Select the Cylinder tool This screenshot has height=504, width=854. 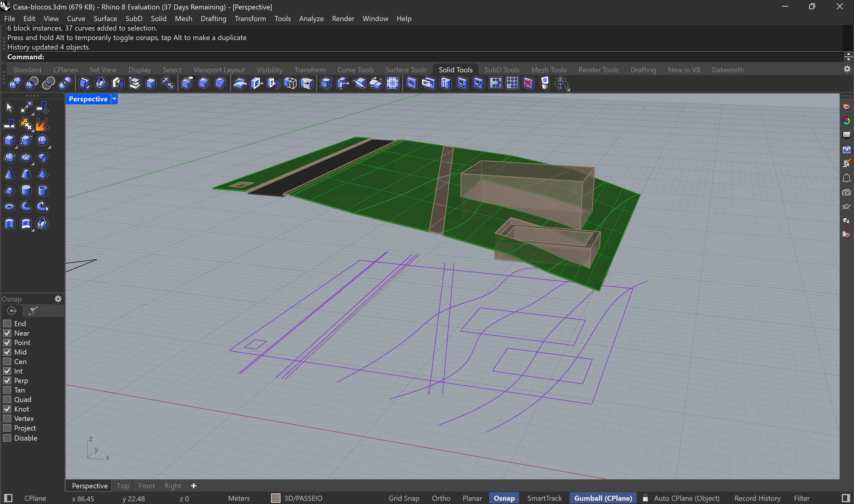click(x=26, y=191)
